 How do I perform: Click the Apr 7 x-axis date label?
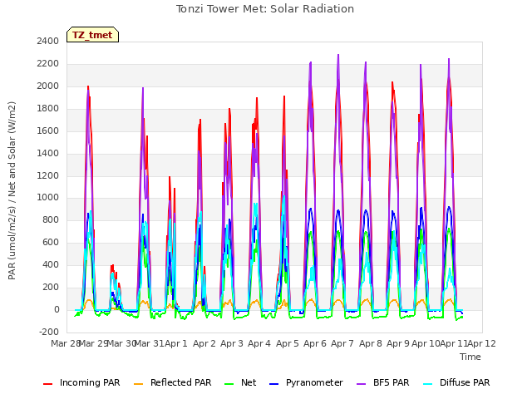pos(342,343)
